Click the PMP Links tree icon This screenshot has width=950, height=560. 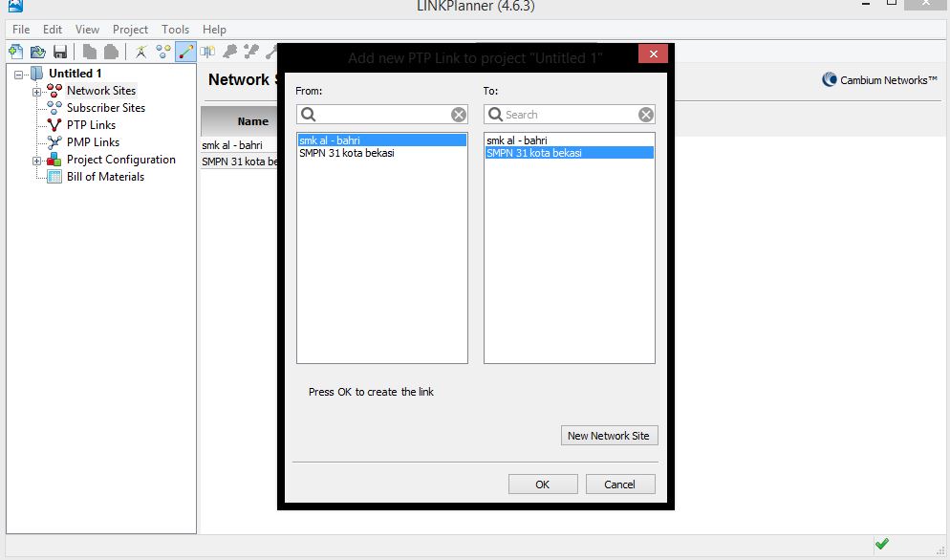54,141
